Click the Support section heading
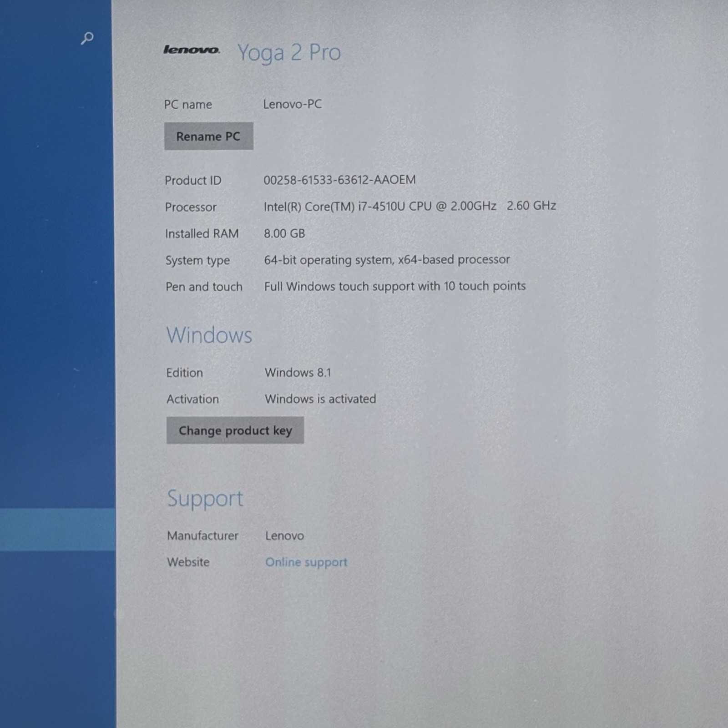Viewport: 728px width, 728px height. click(x=205, y=499)
